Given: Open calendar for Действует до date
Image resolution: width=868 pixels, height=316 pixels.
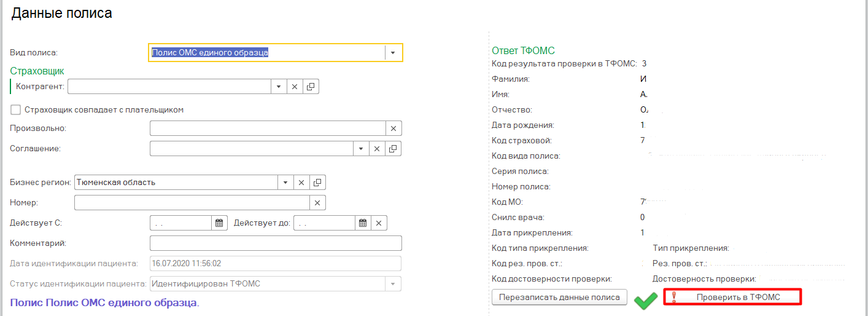Looking at the screenshot, I should coord(363,223).
